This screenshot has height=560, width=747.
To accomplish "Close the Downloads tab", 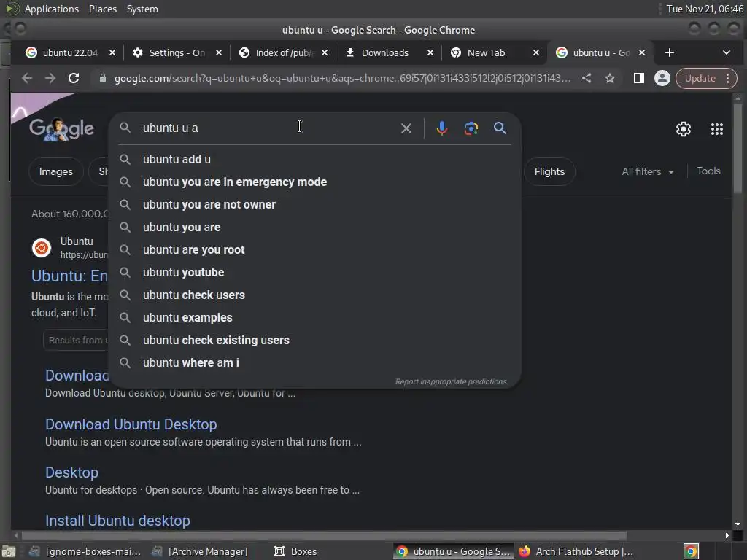I will tap(430, 52).
